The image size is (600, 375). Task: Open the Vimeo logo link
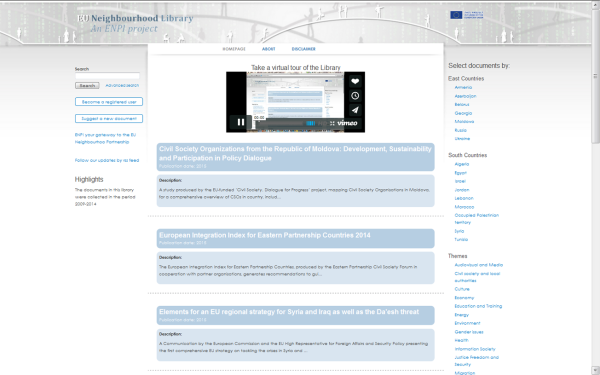coord(347,123)
